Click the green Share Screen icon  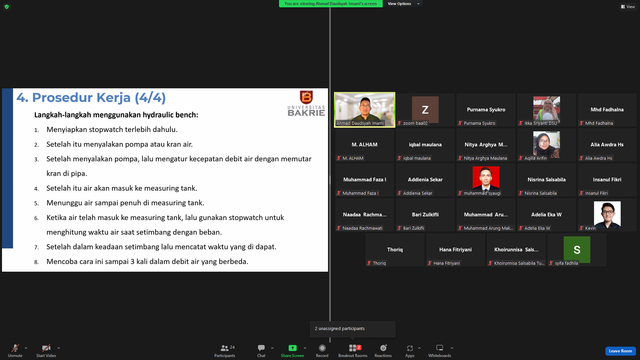(292, 348)
